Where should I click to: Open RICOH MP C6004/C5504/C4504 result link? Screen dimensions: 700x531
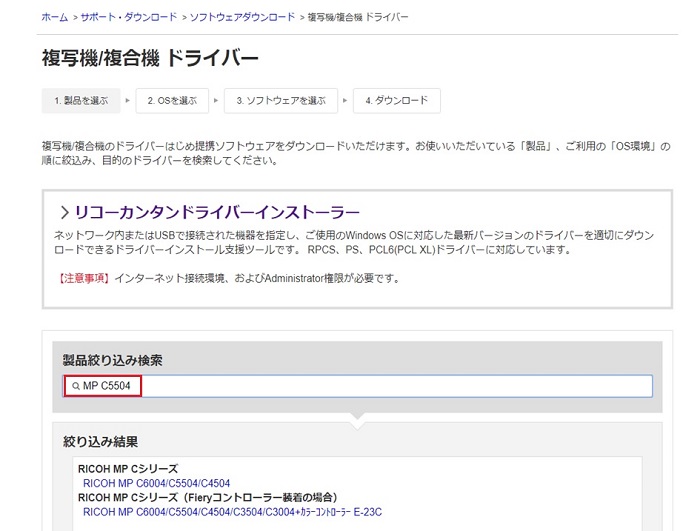click(157, 483)
